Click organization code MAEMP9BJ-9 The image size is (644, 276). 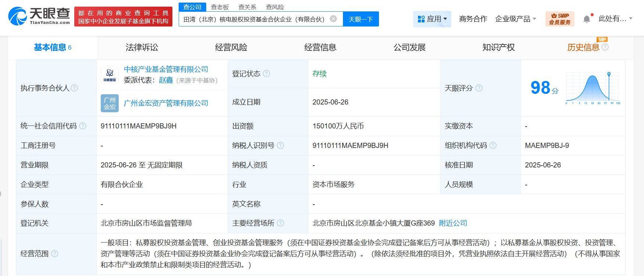point(547,145)
